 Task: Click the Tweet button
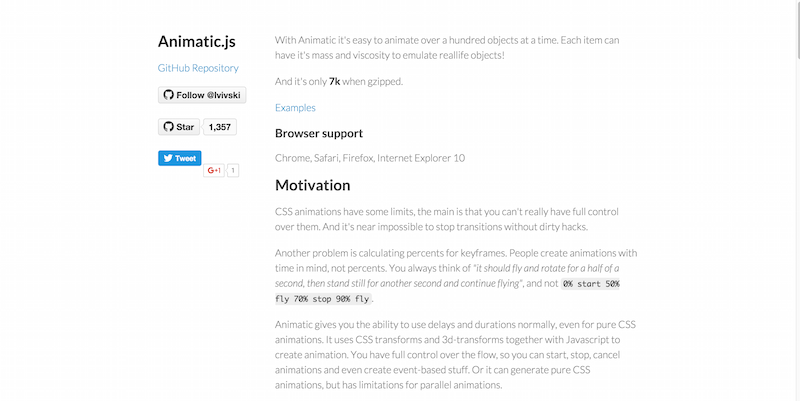(180, 158)
